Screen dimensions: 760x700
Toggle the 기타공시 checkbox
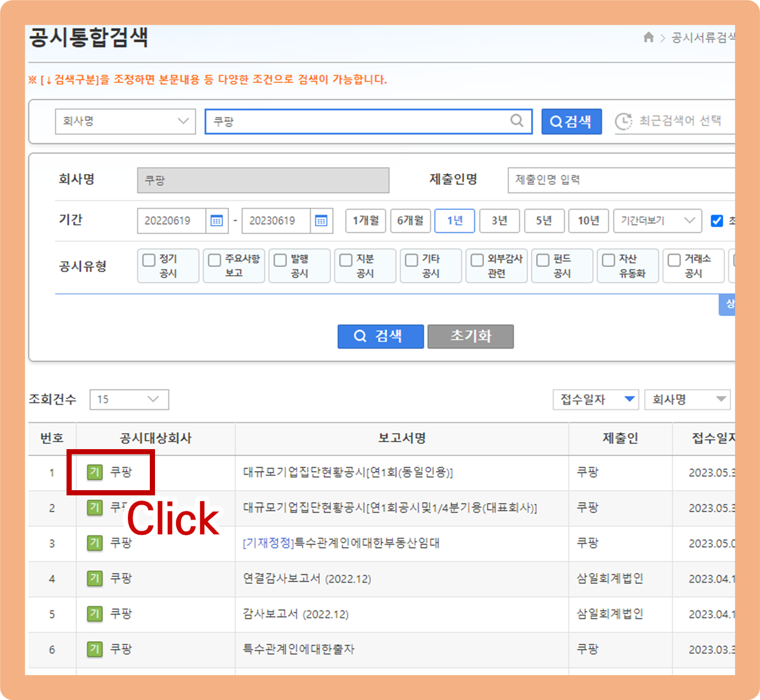(411, 260)
